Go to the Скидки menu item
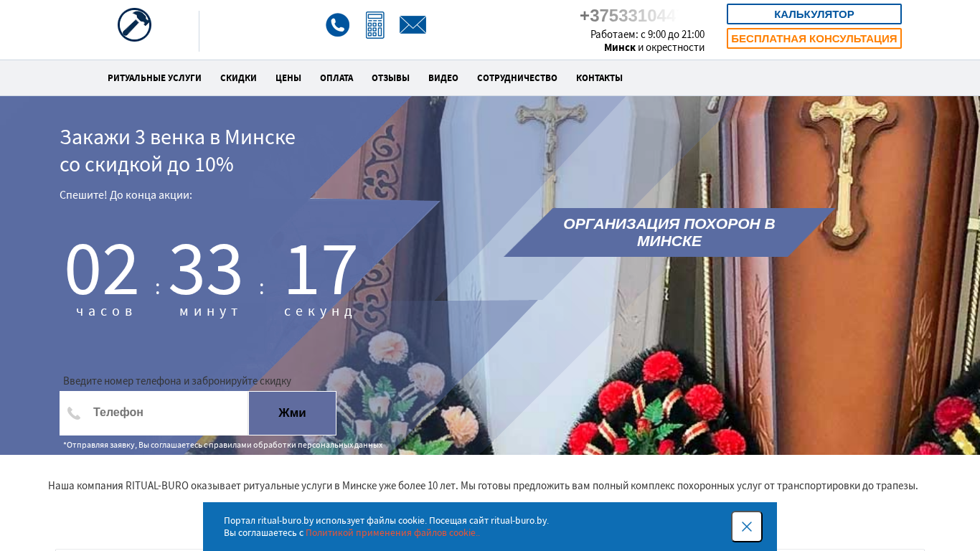The height and width of the screenshot is (551, 980). (238, 78)
